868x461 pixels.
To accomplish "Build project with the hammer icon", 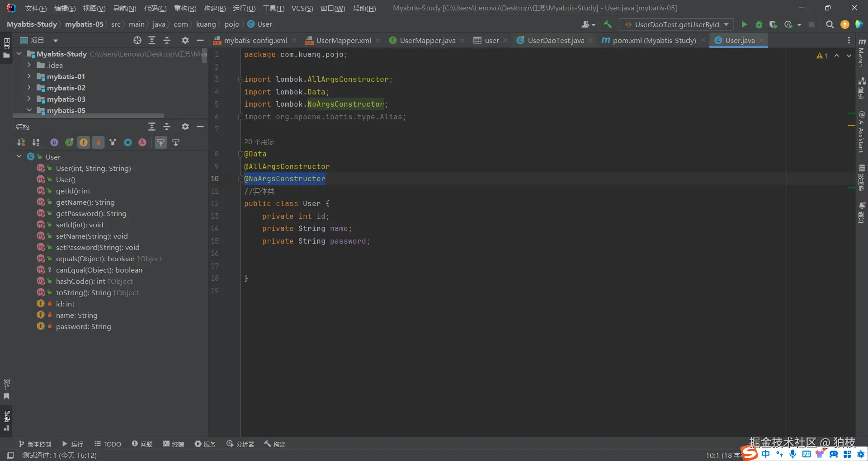I will coord(608,24).
